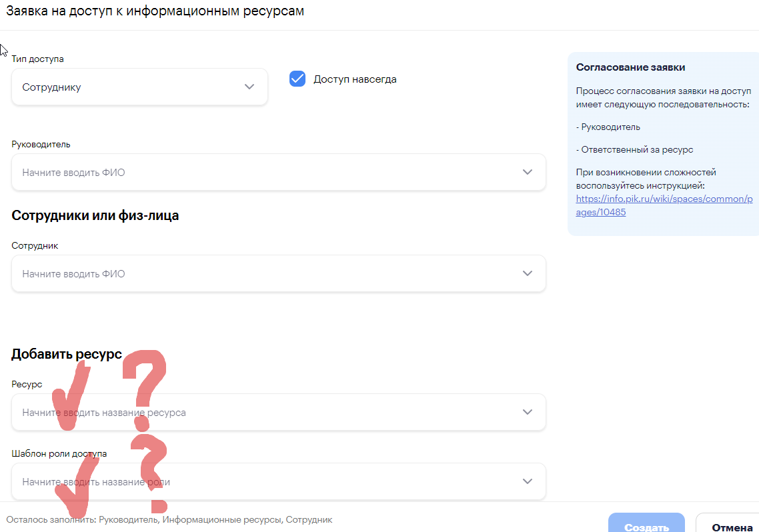Click the Руководитель ФИО input field
759x532 pixels.
coord(279,172)
